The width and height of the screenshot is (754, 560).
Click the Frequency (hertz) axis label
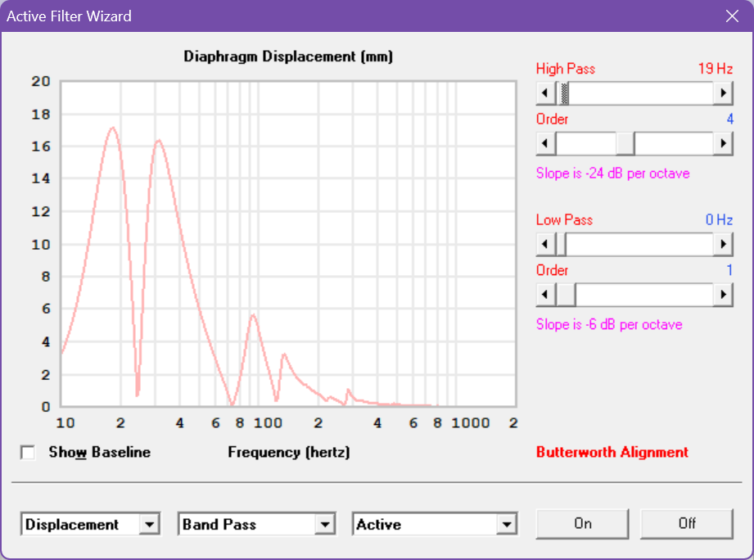(288, 452)
